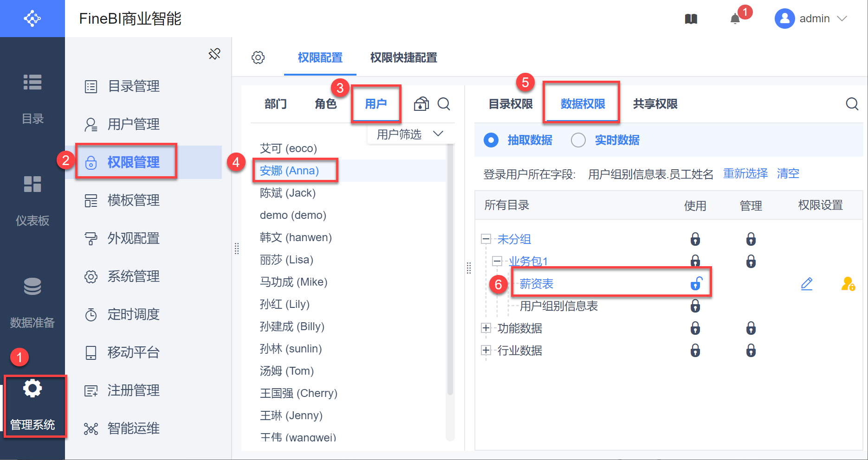Open the help book icon

(x=691, y=19)
